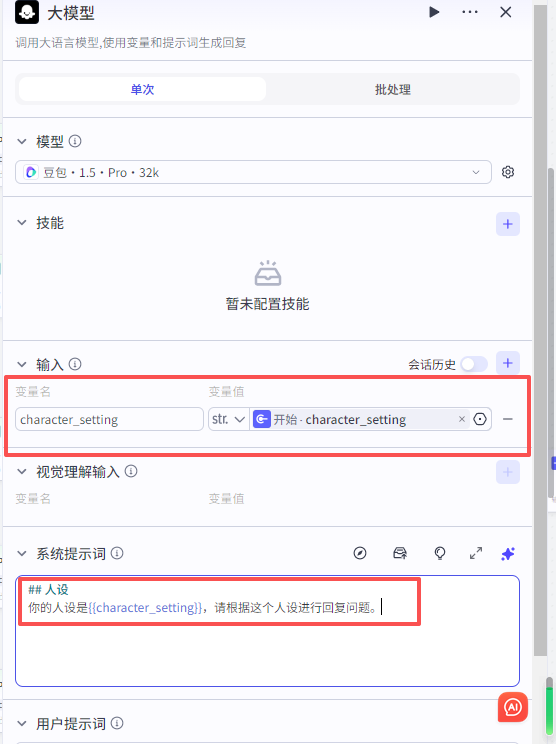The height and width of the screenshot is (744, 556).
Task: Click the 暂未配置技能 empty state text
Action: coord(268,304)
